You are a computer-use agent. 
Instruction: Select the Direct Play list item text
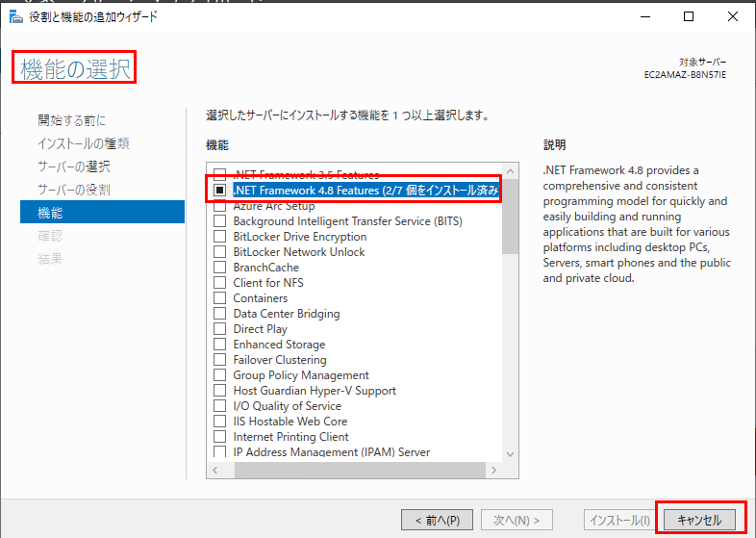tap(260, 329)
